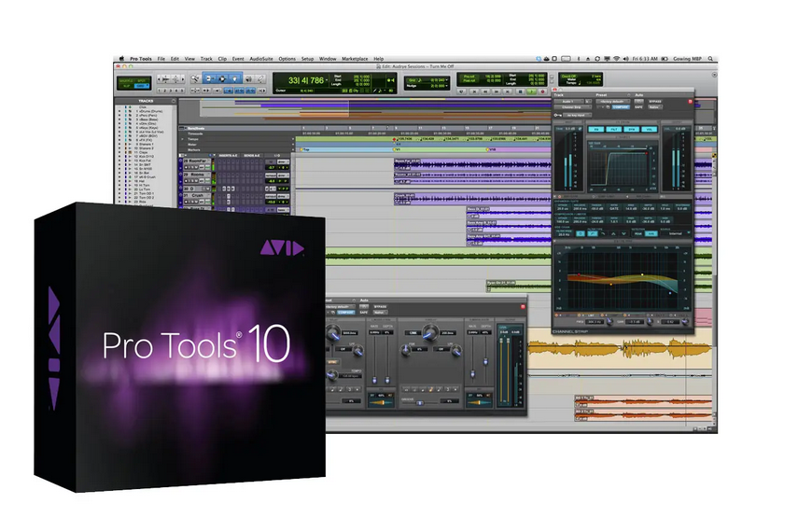The width and height of the screenshot is (798, 532).
Task: Open the Marketplace menu
Action: tap(355, 59)
